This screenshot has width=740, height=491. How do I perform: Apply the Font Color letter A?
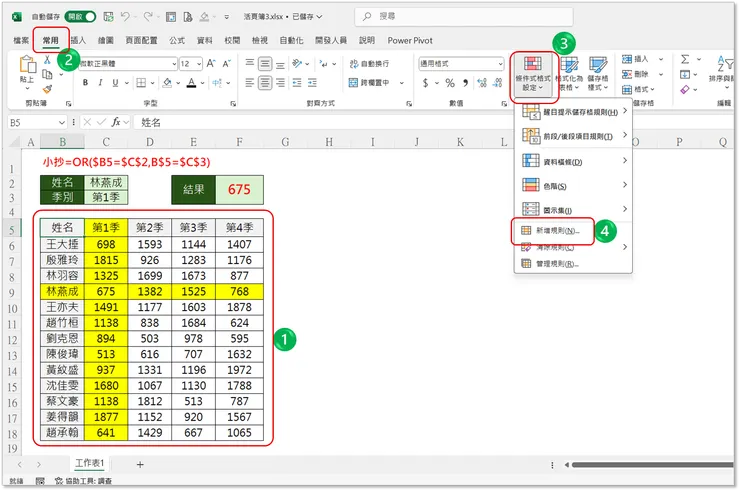[191, 83]
